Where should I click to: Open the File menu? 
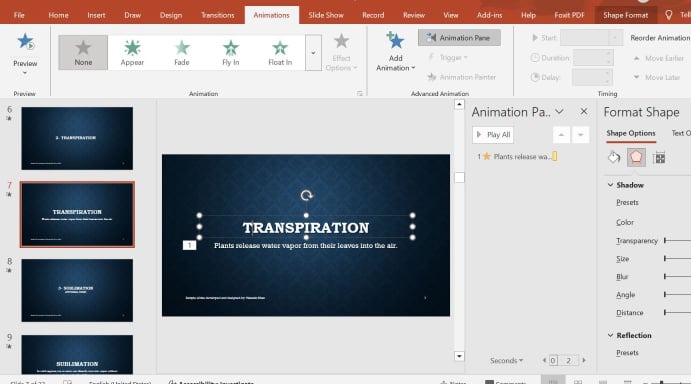coord(19,15)
